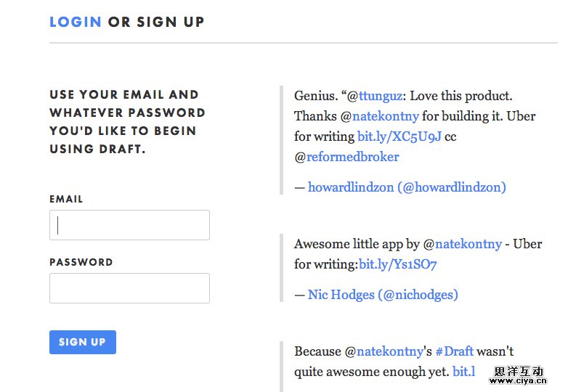
Task: Open first testimonial's natekontny link
Action: point(385,116)
